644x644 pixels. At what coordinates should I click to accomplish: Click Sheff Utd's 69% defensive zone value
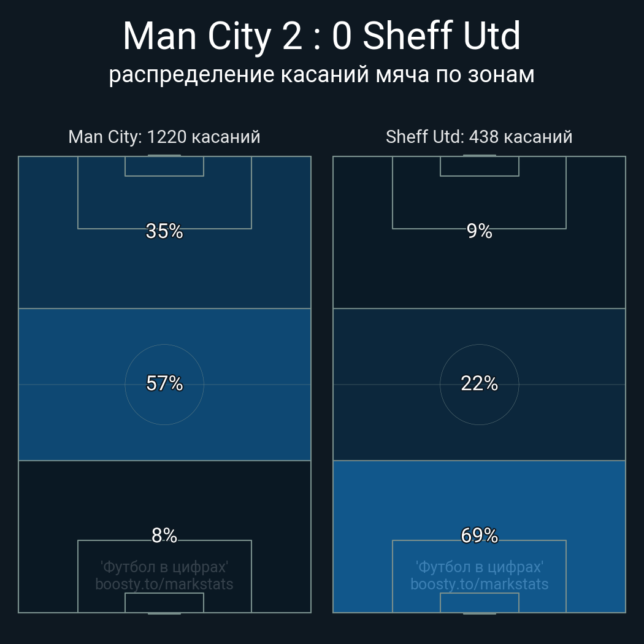point(479,535)
